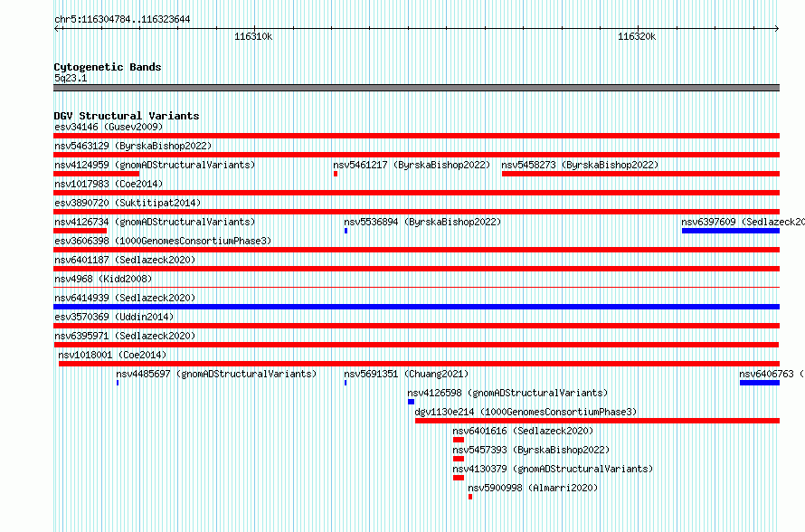Open variant nsv5458273 (ByrskaBishop2022)
The image size is (805, 532).
click(x=580, y=165)
